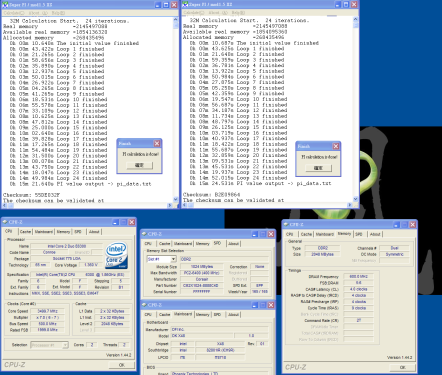
Task: Open About menu in left Super PI
Action: coord(38,13)
